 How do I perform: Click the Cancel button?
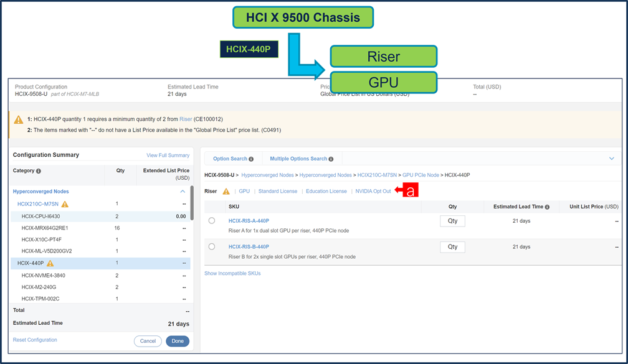click(148, 341)
